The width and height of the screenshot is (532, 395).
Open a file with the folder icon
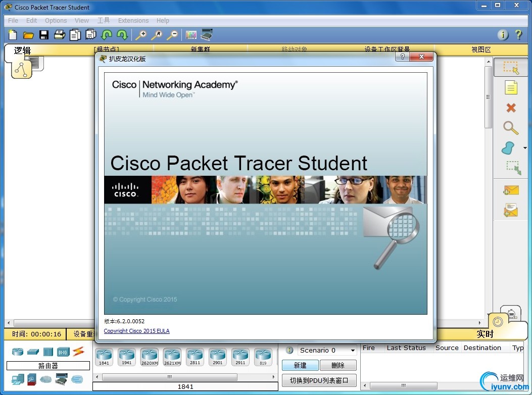[x=28, y=35]
